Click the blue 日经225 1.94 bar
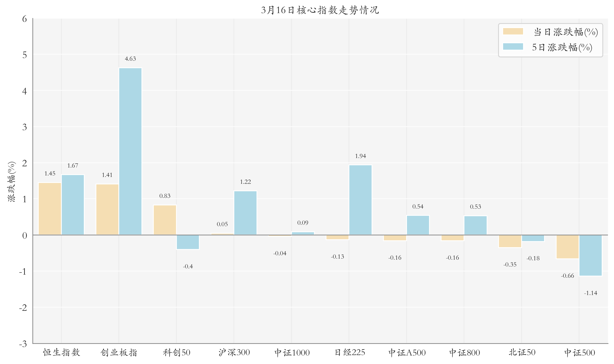The height and width of the screenshot is (364, 614). [360, 200]
